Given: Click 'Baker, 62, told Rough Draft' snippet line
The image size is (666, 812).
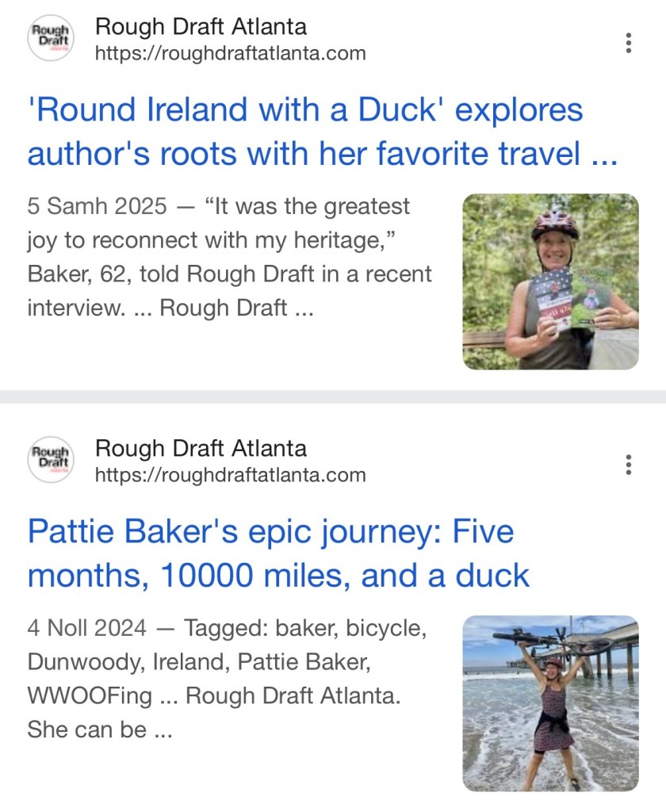Looking at the screenshot, I should coord(230,274).
